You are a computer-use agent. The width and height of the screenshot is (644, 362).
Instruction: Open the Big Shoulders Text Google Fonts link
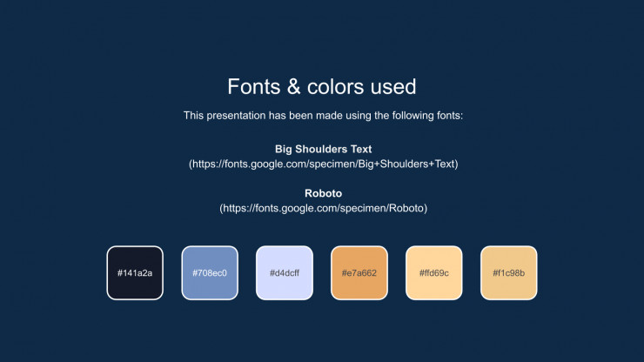[x=323, y=164]
